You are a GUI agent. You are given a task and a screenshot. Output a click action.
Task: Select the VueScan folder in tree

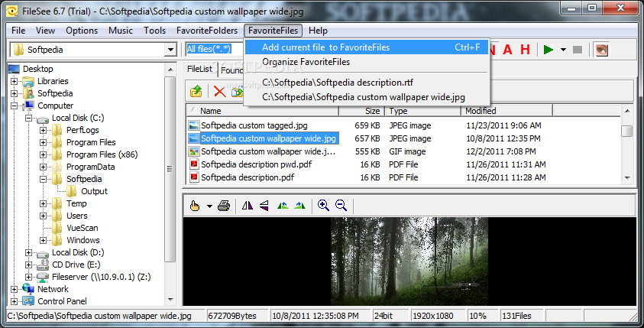(x=83, y=228)
